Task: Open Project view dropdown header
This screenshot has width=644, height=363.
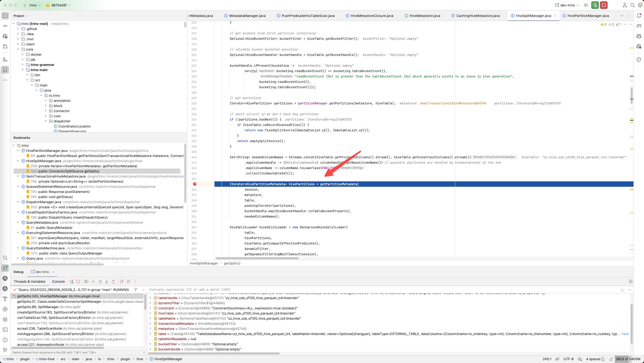Action: (21, 16)
